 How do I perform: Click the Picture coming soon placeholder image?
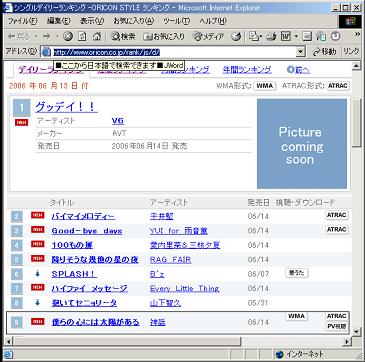(302, 144)
